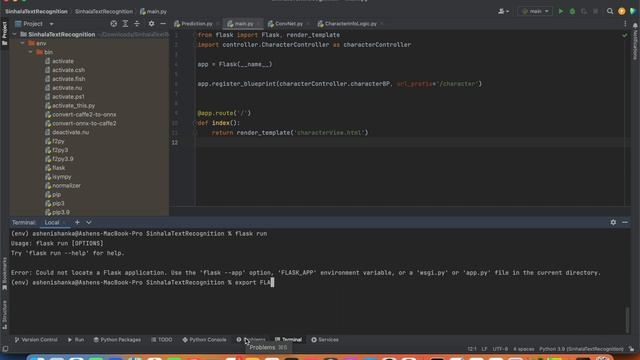Open editor tabs more options icon
Screen dimensions: 640x360
(625, 24)
